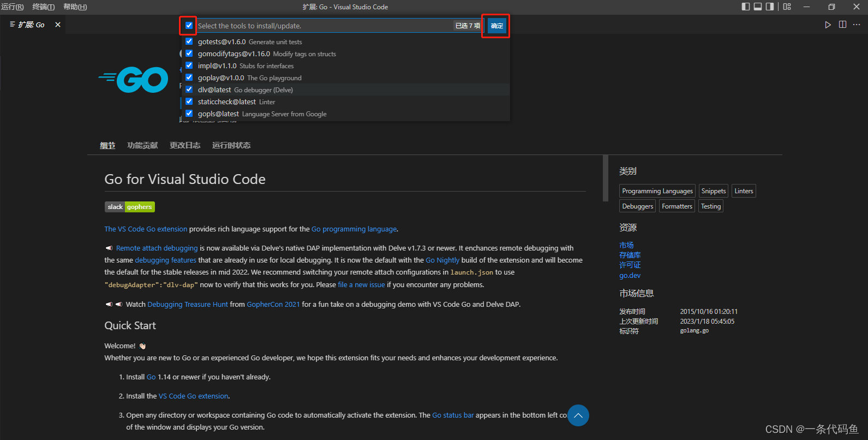The image size is (868, 440).
Task: Open The VS Code Go extension link
Action: coord(146,229)
